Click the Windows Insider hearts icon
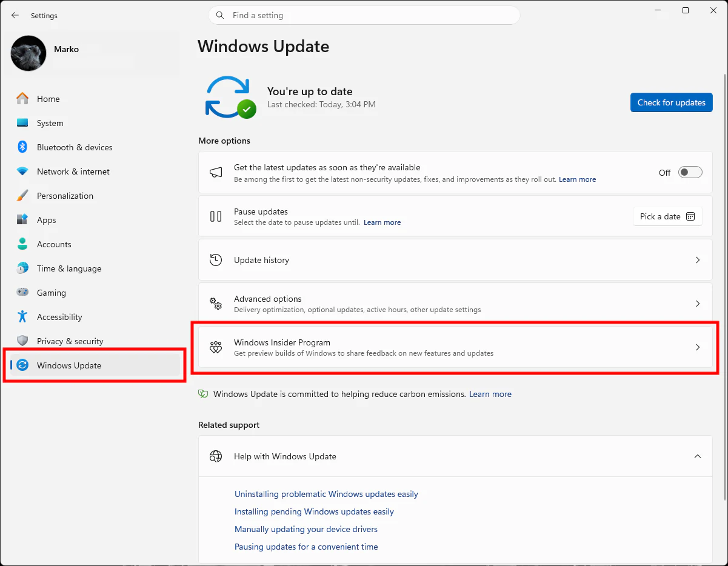 tap(216, 347)
